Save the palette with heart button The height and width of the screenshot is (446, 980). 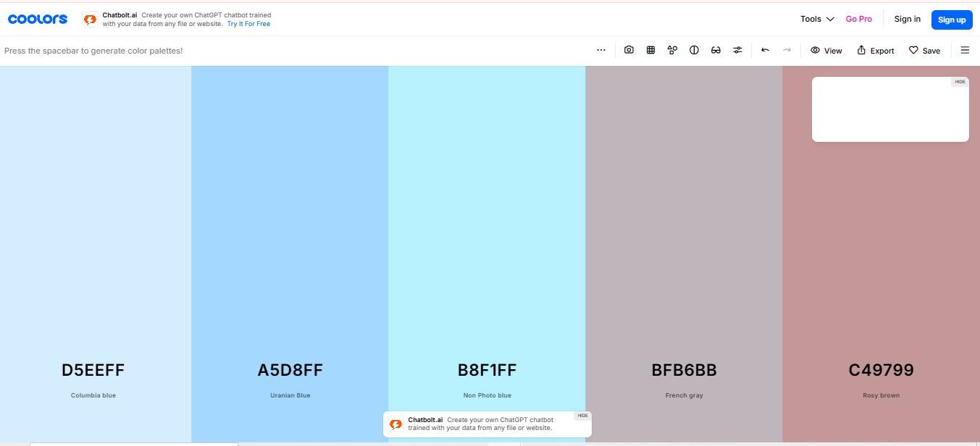click(924, 51)
